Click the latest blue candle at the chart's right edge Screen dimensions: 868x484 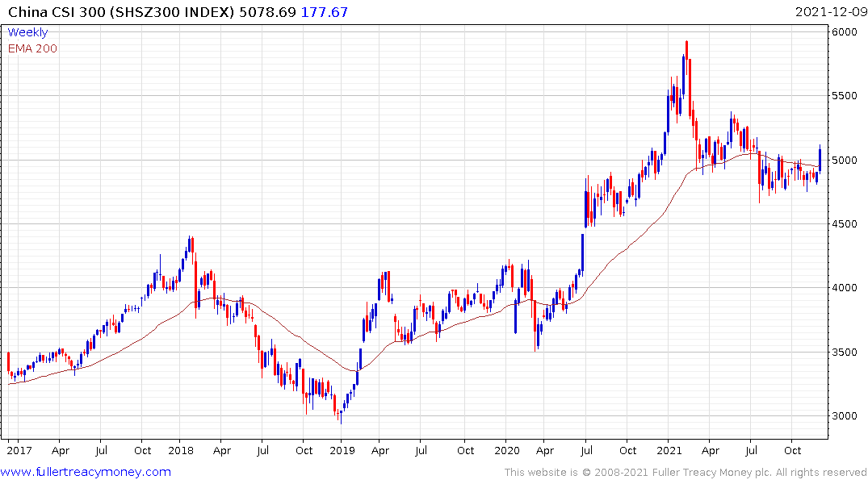click(820, 159)
